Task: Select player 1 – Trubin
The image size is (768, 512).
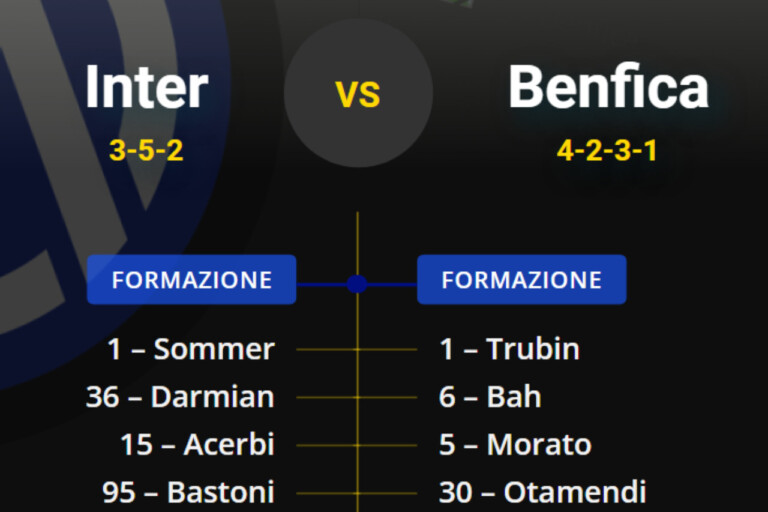Action: (509, 349)
